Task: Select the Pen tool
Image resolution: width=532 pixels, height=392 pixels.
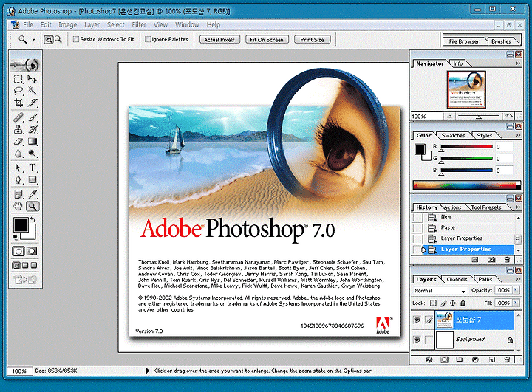Action: (x=18, y=179)
